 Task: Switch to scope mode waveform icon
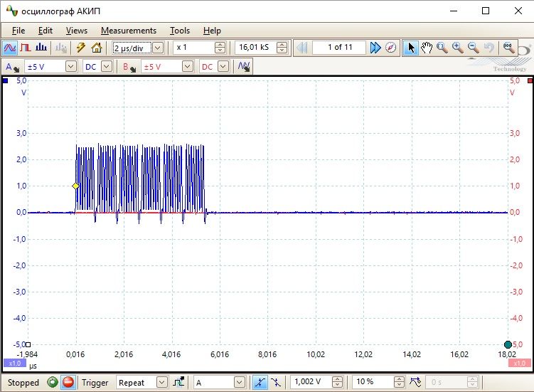9,48
